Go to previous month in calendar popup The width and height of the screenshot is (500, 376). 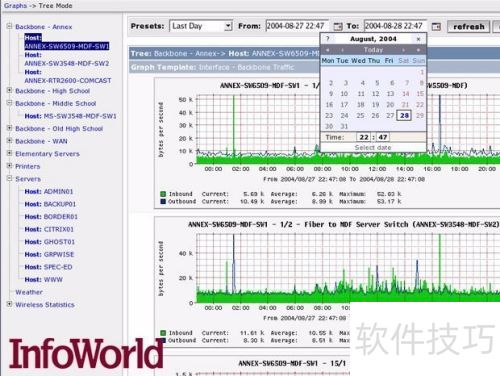click(x=342, y=50)
